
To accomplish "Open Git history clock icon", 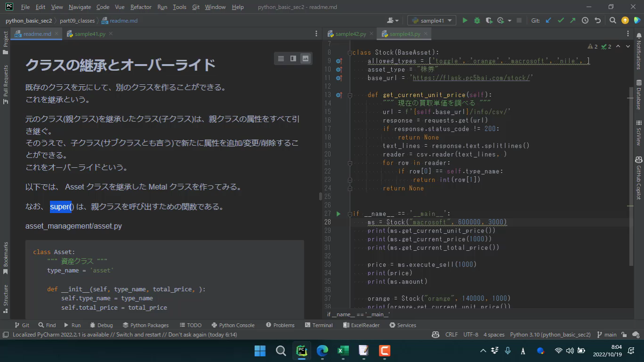I will point(585,20).
